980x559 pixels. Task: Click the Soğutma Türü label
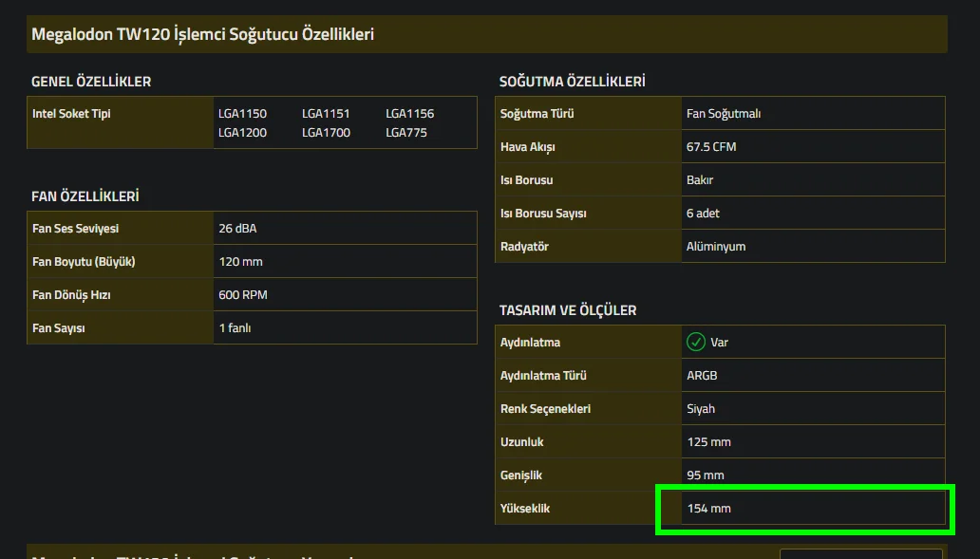pyautogui.click(x=537, y=114)
